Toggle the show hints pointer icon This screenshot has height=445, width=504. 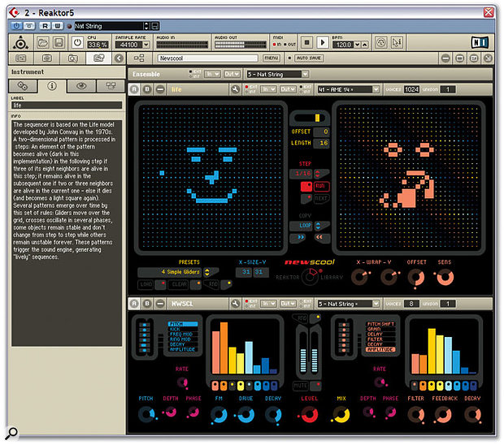(x=397, y=42)
